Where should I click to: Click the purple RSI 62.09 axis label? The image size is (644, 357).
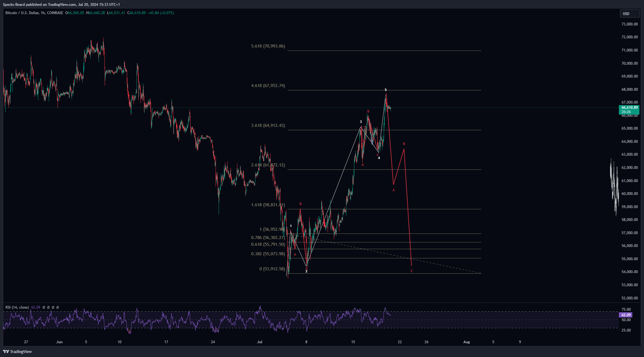[x=625, y=315]
